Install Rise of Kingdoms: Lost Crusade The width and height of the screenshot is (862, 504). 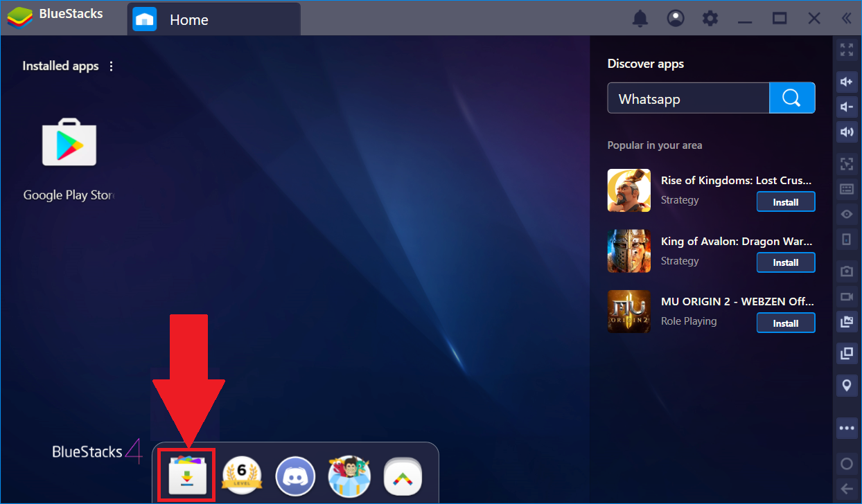click(x=786, y=202)
